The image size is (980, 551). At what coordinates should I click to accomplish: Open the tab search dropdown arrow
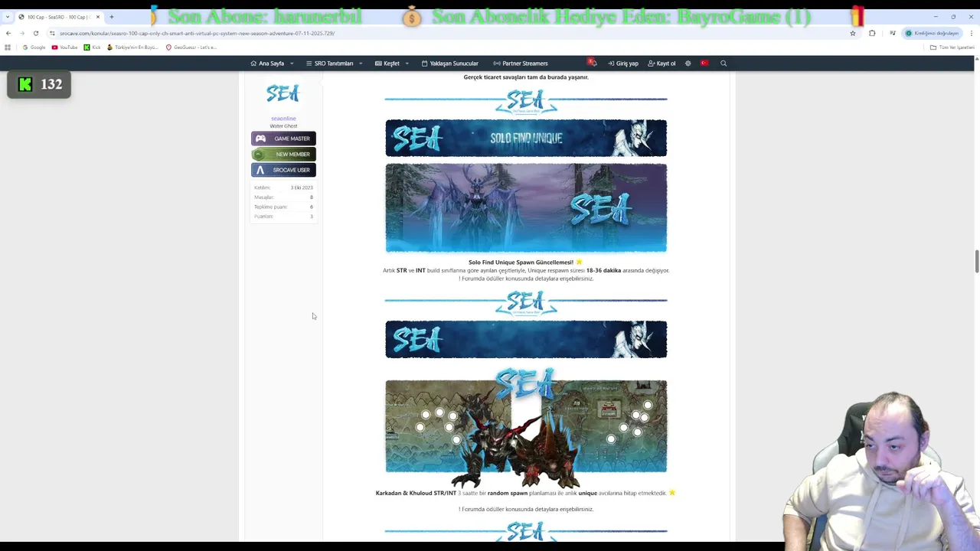point(7,16)
